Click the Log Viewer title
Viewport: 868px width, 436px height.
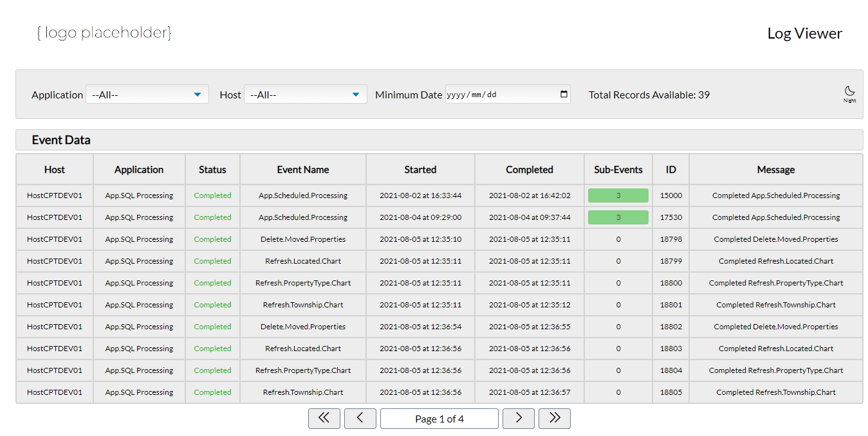(x=804, y=33)
